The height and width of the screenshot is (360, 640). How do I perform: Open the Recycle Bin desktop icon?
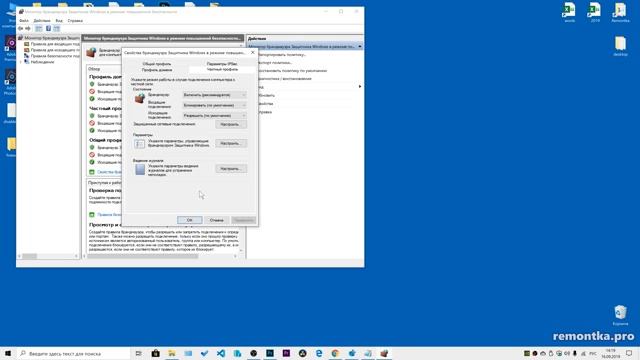(x=620, y=315)
